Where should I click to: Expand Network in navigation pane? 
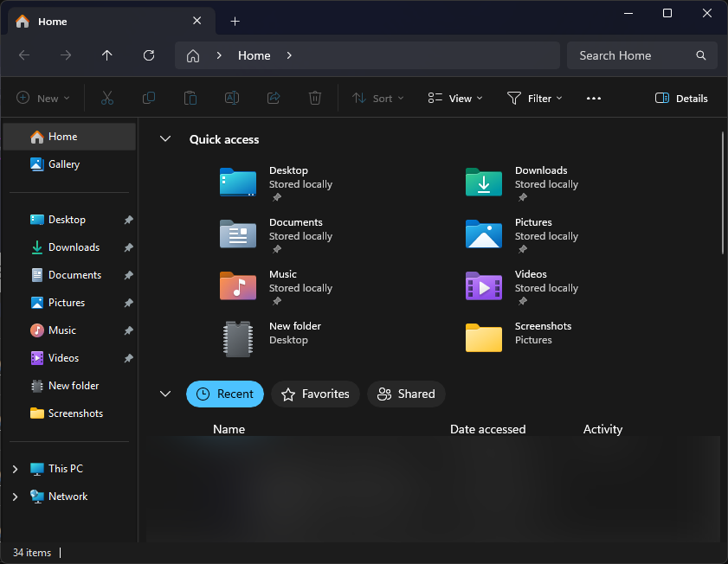click(16, 497)
